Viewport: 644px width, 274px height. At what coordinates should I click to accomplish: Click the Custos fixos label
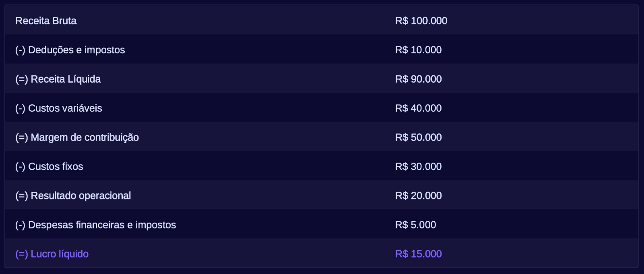coord(56,167)
